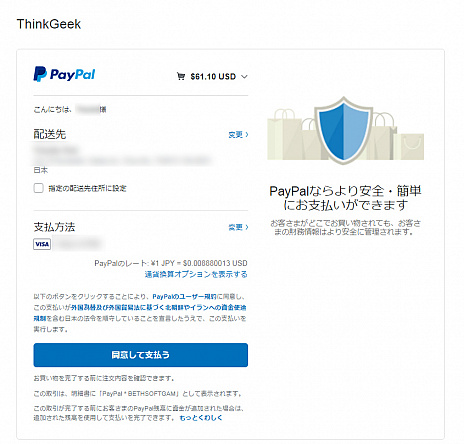
Task: Click the 変更 link beside 配送先
Action: [238, 135]
